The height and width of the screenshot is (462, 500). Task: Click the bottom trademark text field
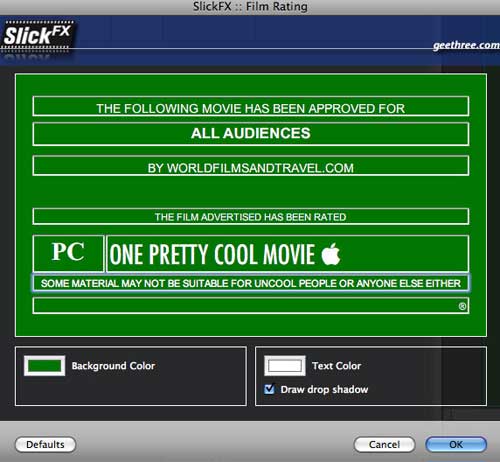pos(251,306)
